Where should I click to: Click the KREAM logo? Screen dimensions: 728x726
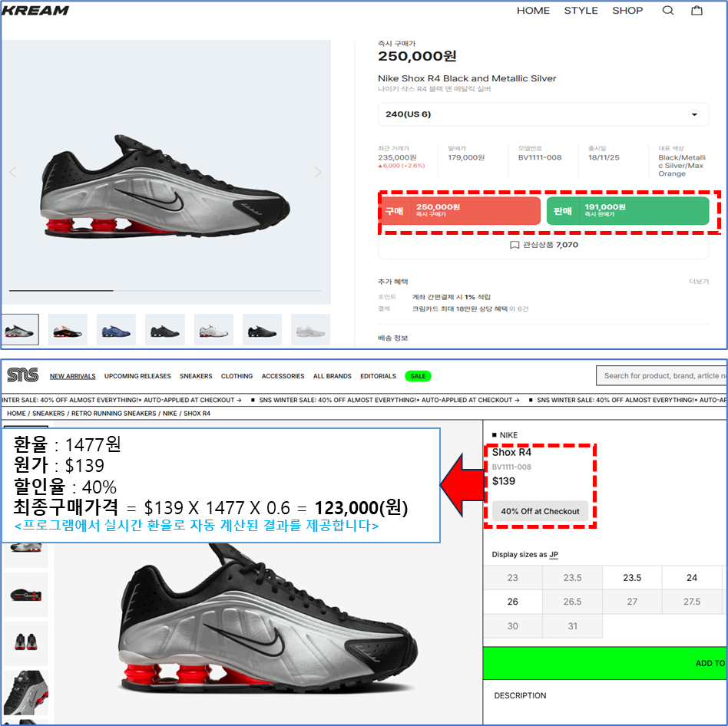[35, 10]
